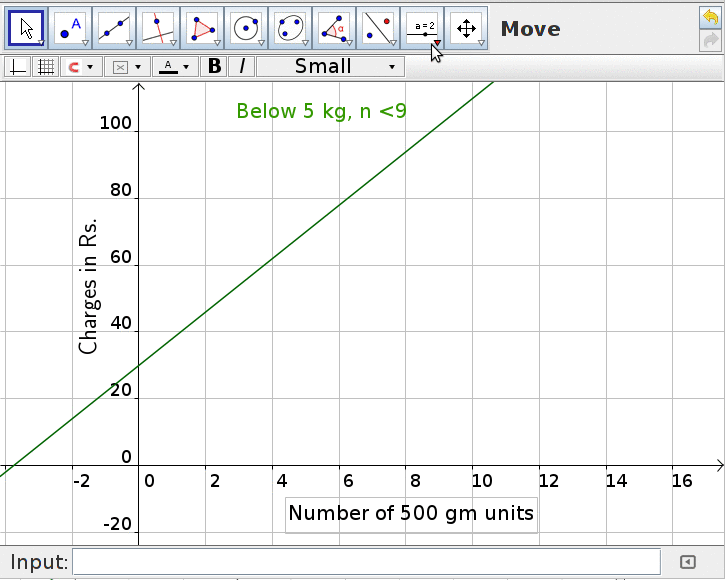Pick the Angle measurement tool

click(334, 28)
